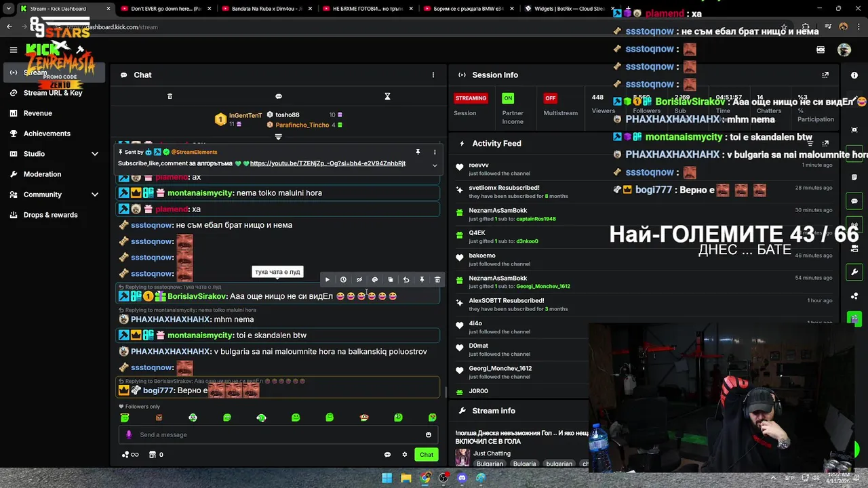Collapse the pinned message chevron
The width and height of the screenshot is (868, 488).
(x=435, y=165)
